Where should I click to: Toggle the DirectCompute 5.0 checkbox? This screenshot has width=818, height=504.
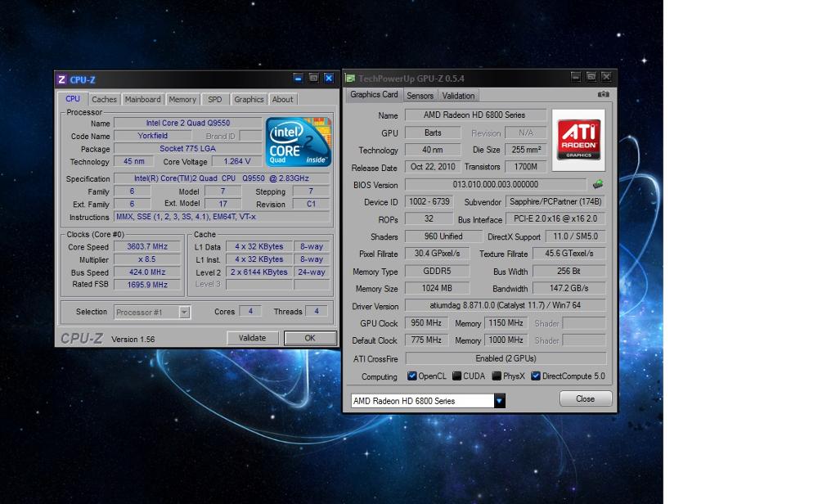pos(535,376)
